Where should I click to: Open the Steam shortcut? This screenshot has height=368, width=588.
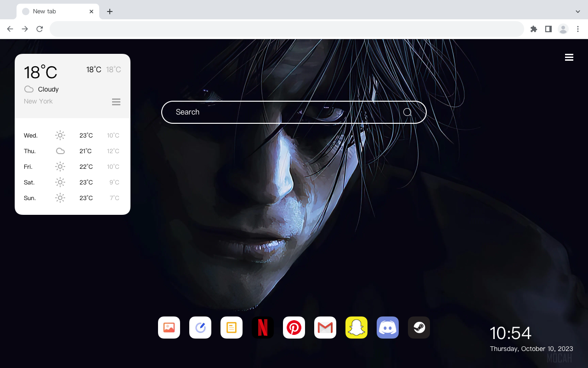coord(419,328)
